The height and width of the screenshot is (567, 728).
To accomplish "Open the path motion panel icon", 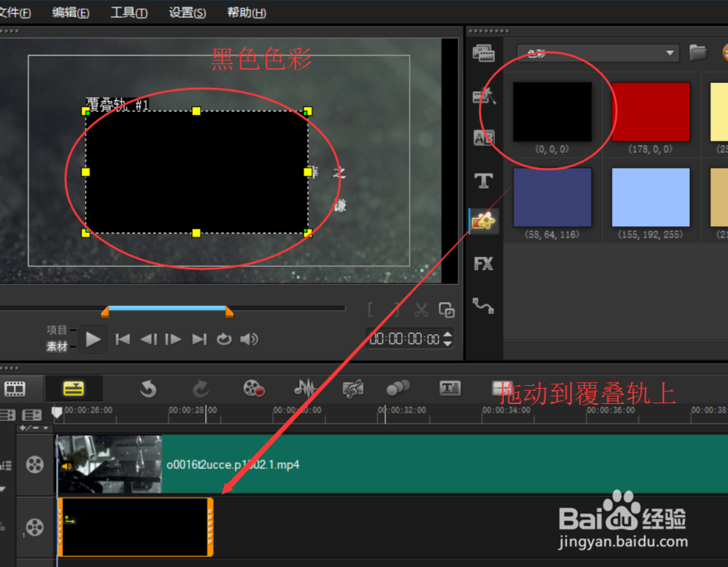I will coord(483,306).
